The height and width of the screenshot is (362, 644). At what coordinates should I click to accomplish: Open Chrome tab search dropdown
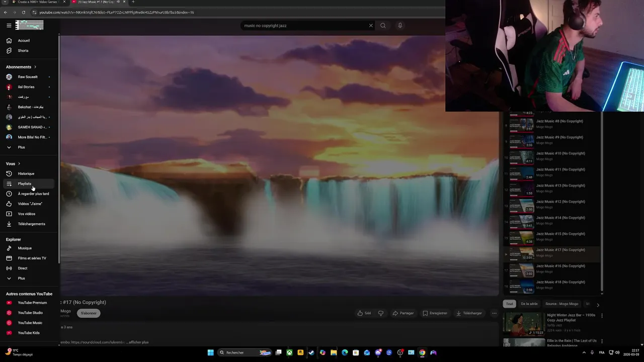pos(5,2)
